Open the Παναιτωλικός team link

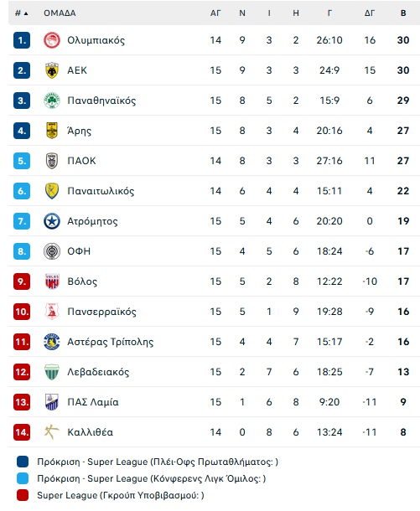tap(101, 191)
